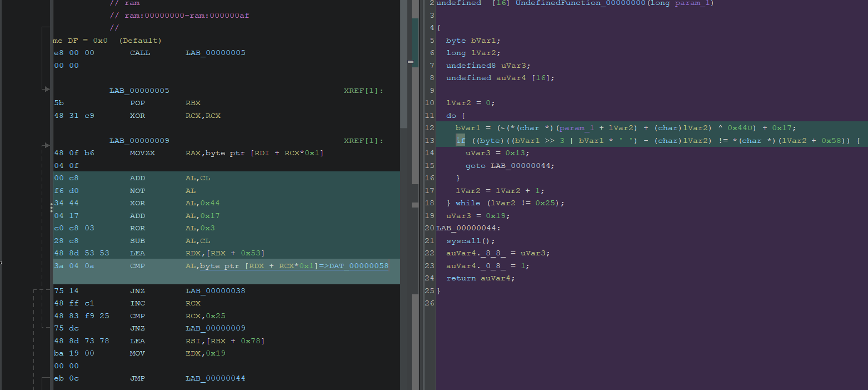Select the RBX operand of POP
Viewport: 868px width, 390px height.
tap(193, 103)
